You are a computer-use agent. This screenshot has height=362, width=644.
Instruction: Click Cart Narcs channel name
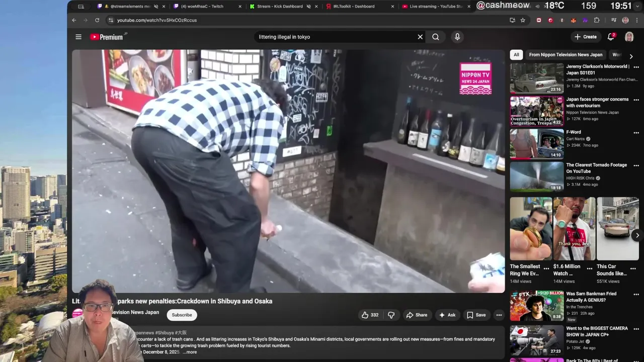(x=576, y=139)
